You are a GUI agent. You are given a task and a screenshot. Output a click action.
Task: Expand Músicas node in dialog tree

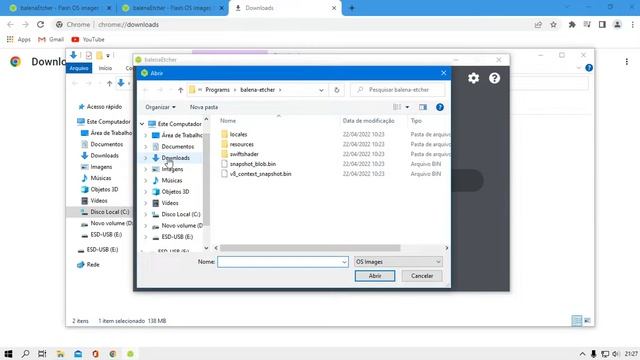(x=146, y=180)
